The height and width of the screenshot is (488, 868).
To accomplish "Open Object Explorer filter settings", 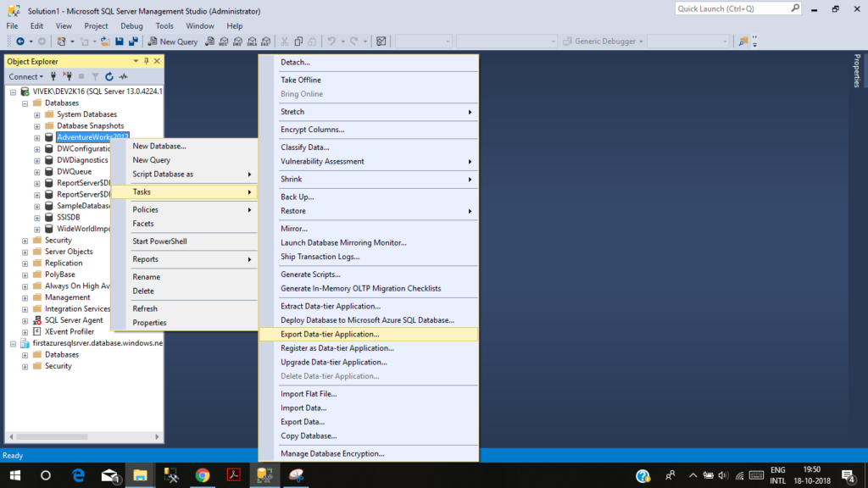I will click(x=93, y=75).
